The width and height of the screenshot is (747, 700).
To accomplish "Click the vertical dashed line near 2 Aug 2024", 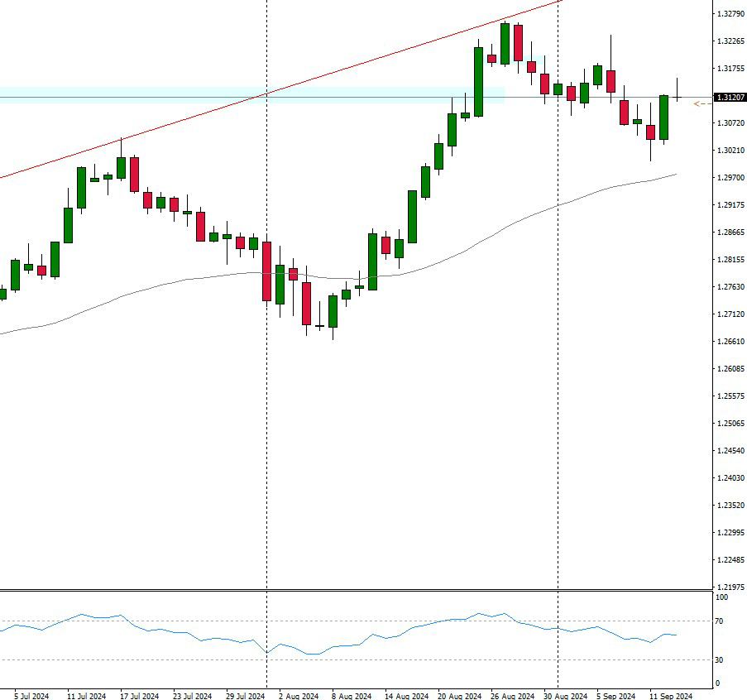I will pyautogui.click(x=266, y=414).
